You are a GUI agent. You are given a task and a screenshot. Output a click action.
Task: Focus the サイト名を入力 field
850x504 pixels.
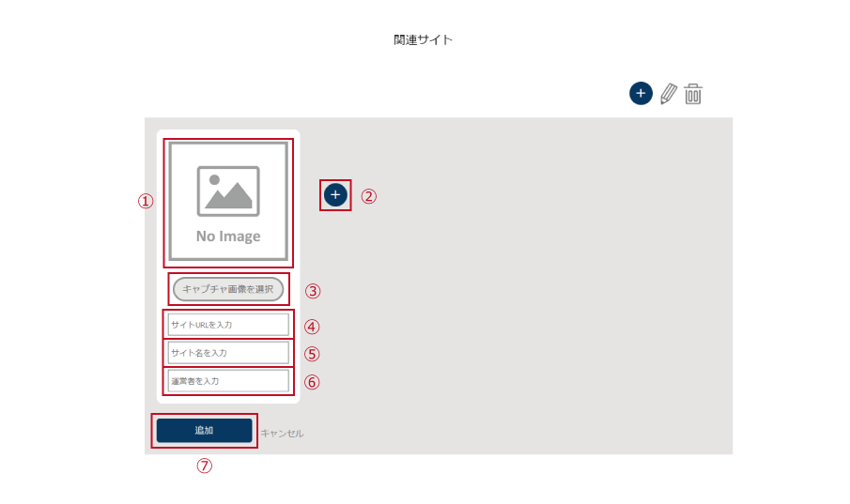pos(228,353)
